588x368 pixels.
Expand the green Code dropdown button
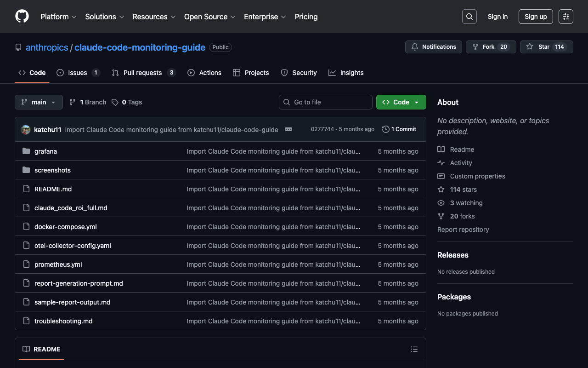tap(401, 102)
